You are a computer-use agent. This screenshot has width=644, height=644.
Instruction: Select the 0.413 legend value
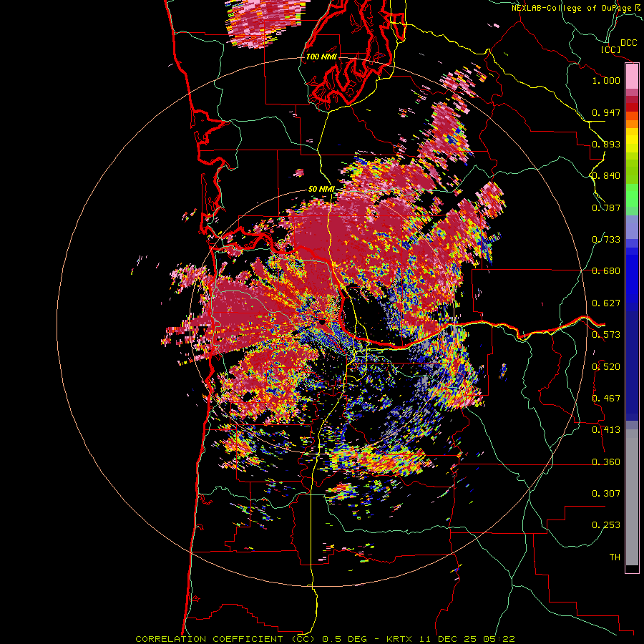point(606,430)
